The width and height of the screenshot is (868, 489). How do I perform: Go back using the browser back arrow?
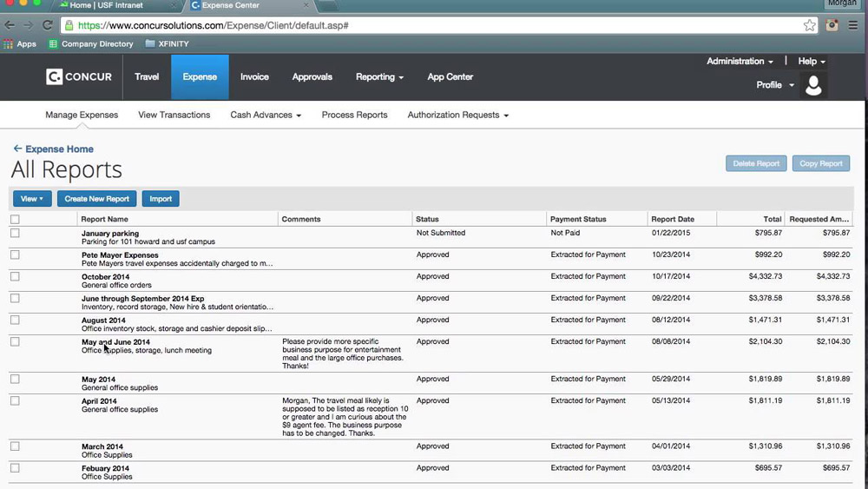point(10,25)
